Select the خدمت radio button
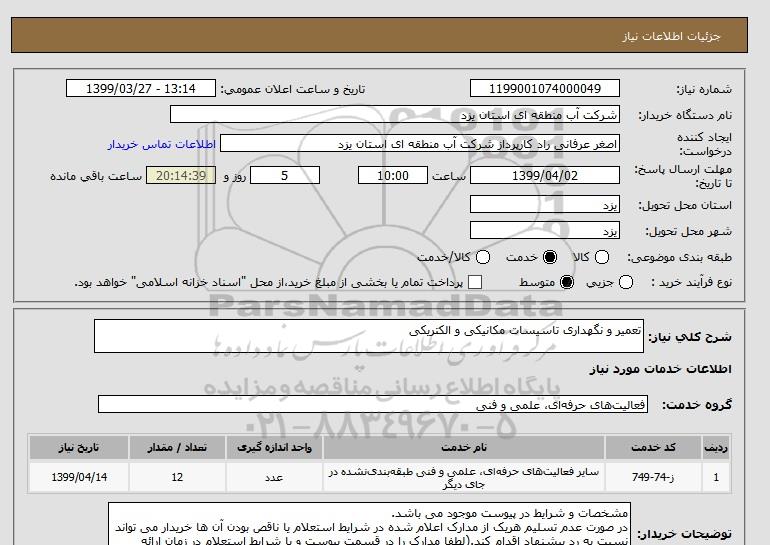Image resolution: width=770 pixels, height=545 pixels. (550, 257)
